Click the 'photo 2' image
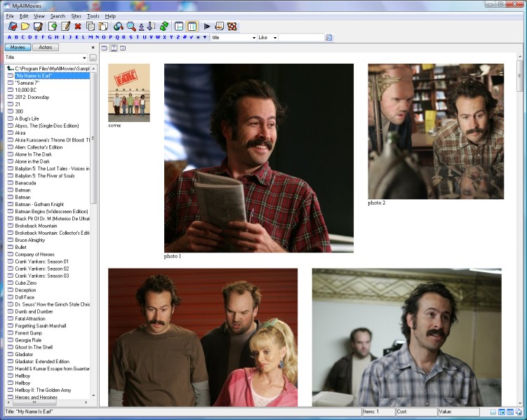This screenshot has width=527, height=420. click(436, 131)
